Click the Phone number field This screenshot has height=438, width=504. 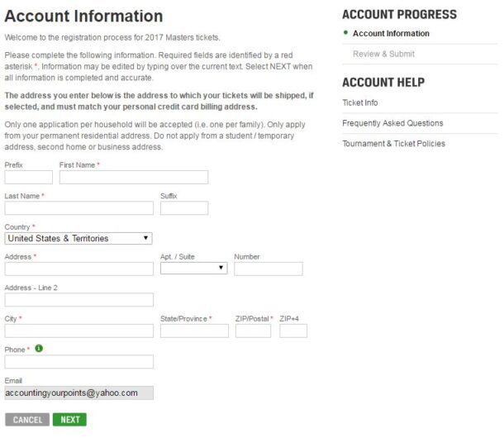pos(78,361)
